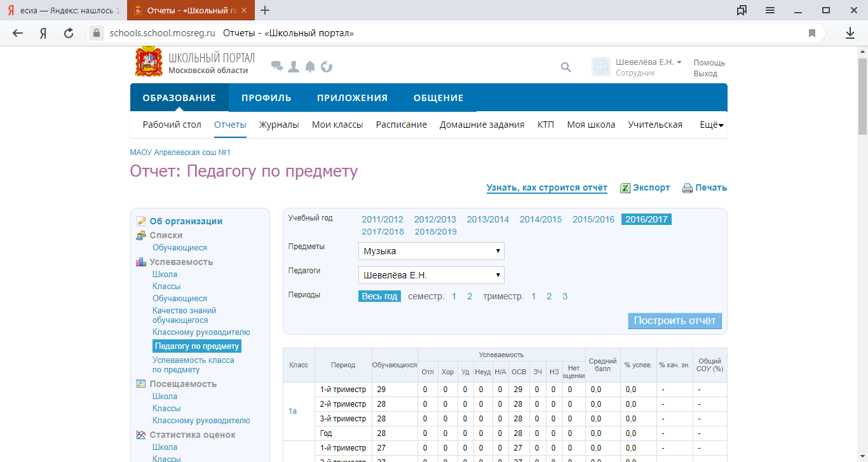This screenshot has width=868, height=462.
Task: Expand the Шевелёва Е.Н. user menu arrow
Action: [x=679, y=62]
